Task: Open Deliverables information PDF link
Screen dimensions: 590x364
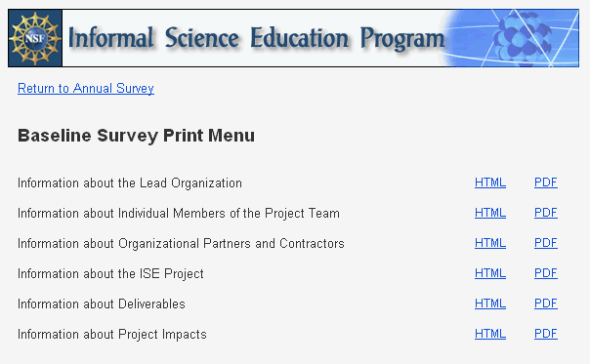Action: [x=546, y=303]
